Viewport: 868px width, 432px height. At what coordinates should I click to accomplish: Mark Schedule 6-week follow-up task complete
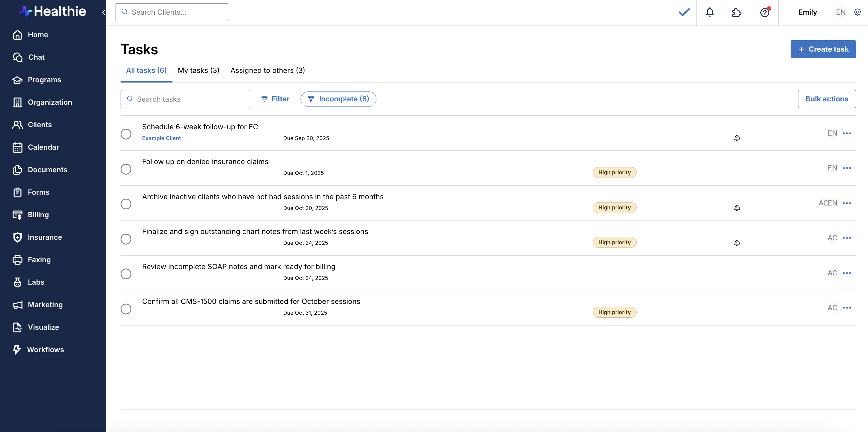(126, 134)
